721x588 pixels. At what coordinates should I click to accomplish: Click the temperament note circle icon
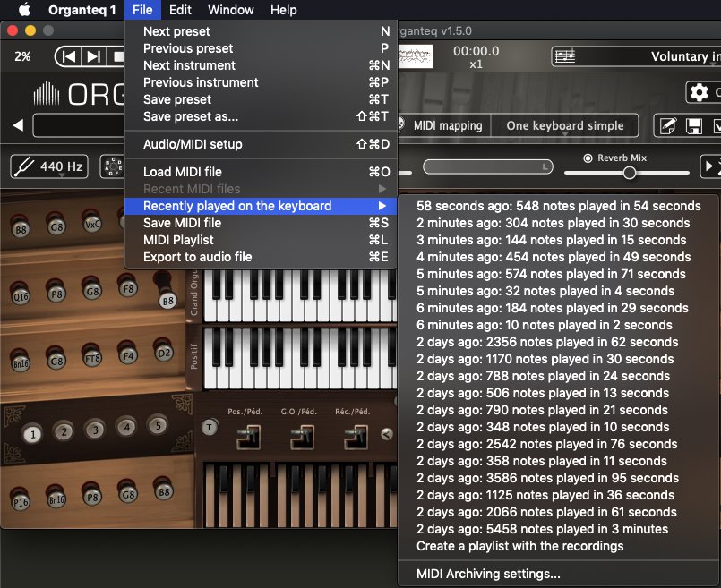tap(112, 166)
